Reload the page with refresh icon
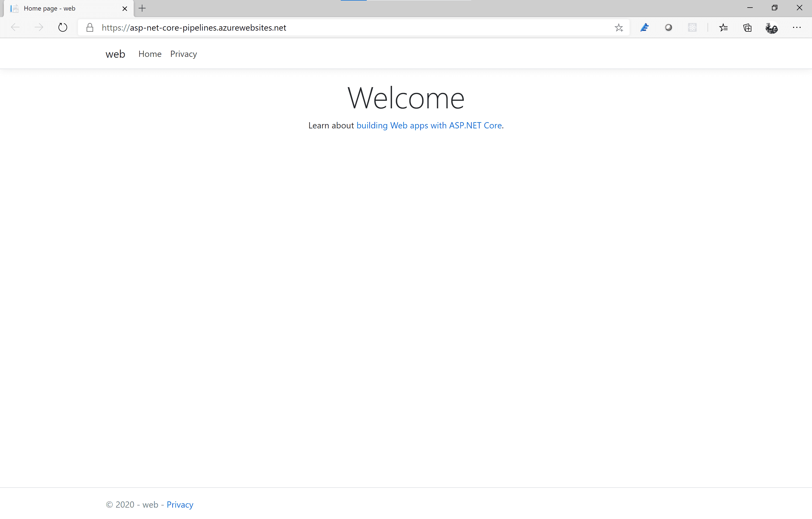The width and height of the screenshot is (812, 519). pyautogui.click(x=63, y=27)
